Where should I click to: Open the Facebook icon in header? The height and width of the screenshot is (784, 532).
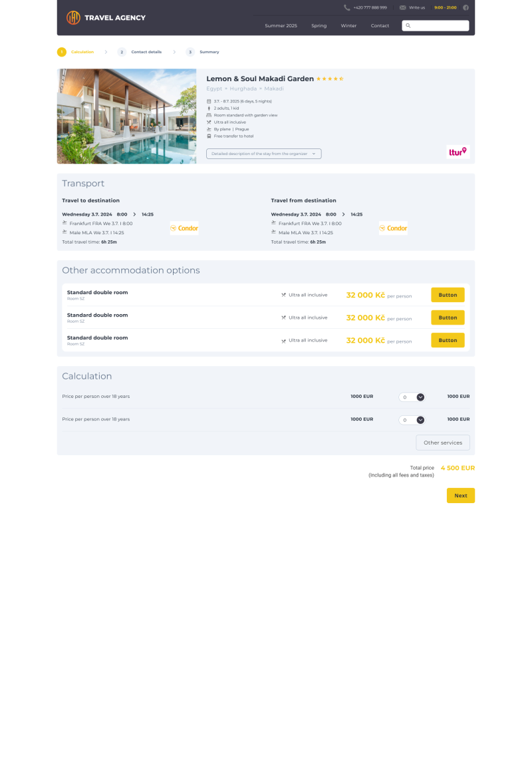pyautogui.click(x=465, y=7)
